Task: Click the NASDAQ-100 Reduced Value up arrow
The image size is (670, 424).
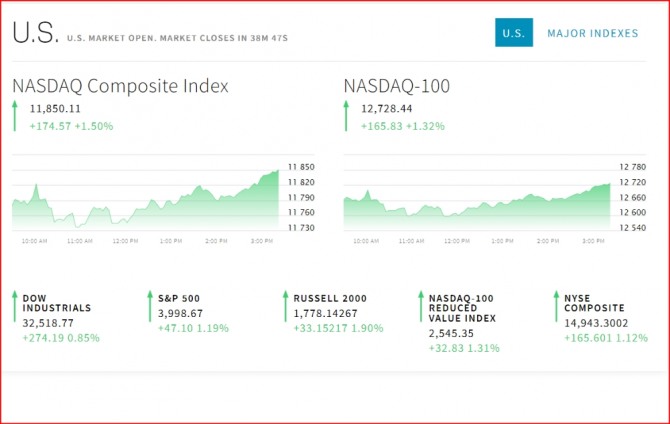Action: pyautogui.click(x=420, y=307)
